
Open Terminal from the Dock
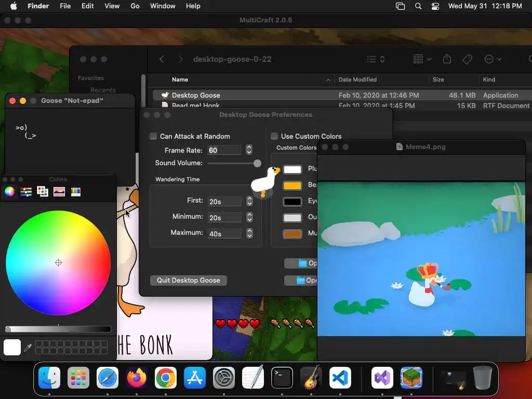pyautogui.click(x=282, y=378)
